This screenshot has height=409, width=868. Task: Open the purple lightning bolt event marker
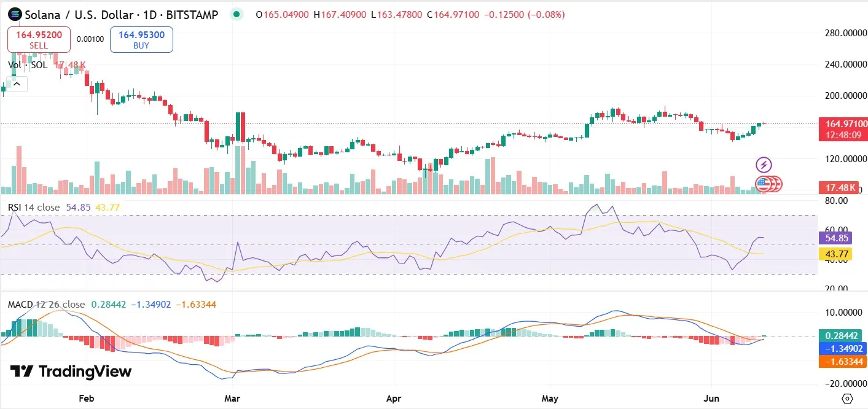coord(764,165)
